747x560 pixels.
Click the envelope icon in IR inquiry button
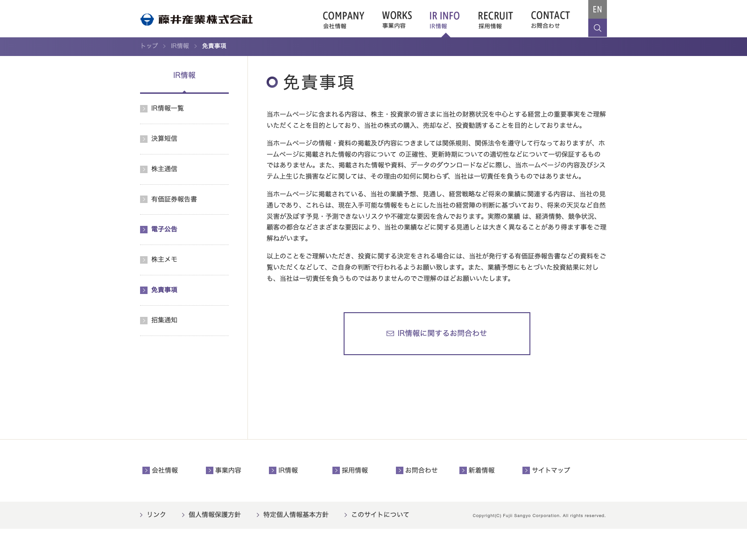(x=390, y=334)
